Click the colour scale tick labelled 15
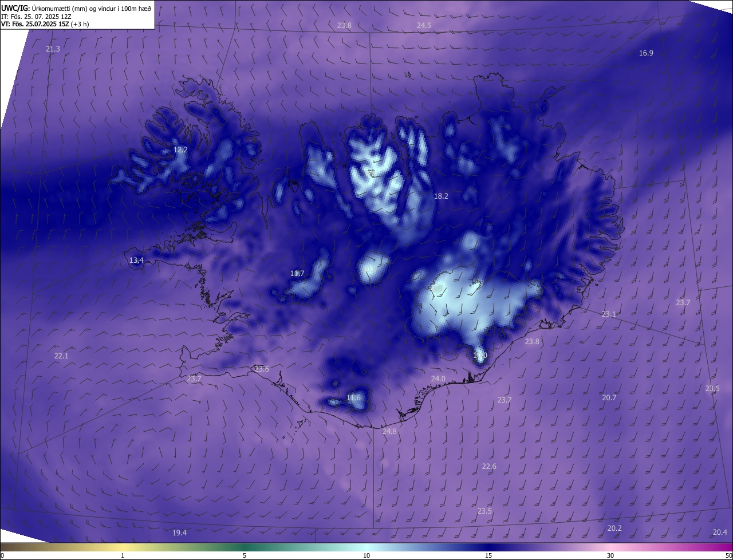The height and width of the screenshot is (560, 733). click(488, 555)
